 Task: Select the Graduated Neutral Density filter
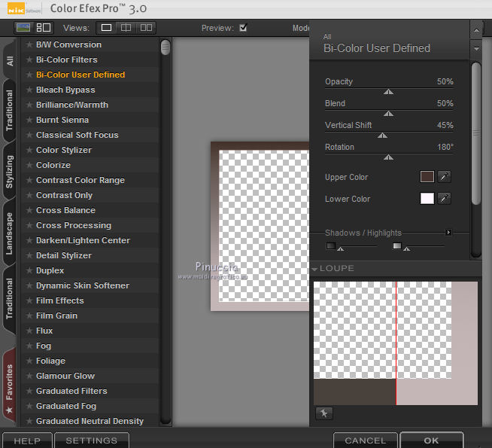coord(90,421)
